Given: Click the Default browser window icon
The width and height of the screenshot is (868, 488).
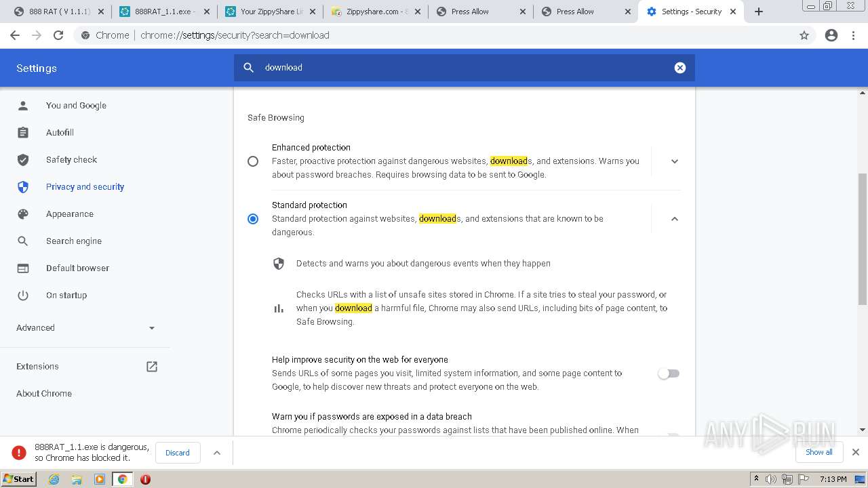Looking at the screenshot, I should (23, 268).
